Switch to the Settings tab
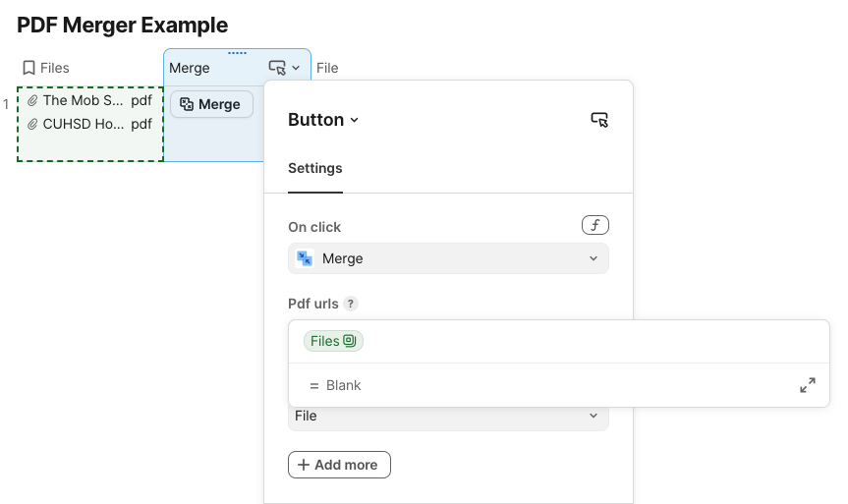 point(314,168)
